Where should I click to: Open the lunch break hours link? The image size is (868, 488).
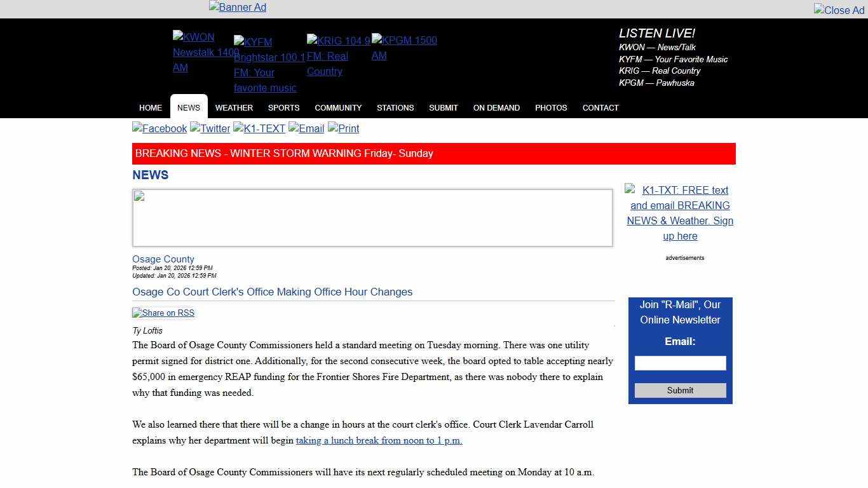click(x=379, y=440)
